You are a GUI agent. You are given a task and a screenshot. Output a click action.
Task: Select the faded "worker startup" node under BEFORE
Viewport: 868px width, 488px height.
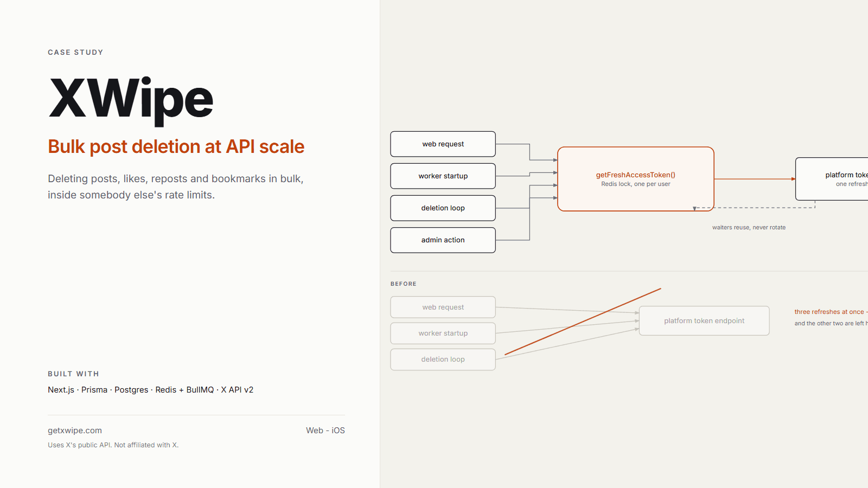tap(443, 333)
